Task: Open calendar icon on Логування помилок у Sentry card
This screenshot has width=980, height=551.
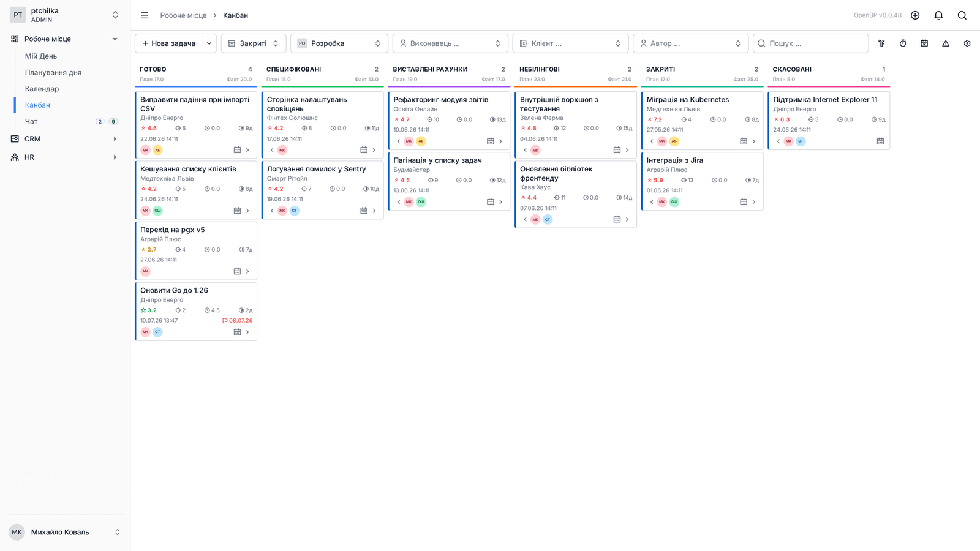Action: click(364, 211)
